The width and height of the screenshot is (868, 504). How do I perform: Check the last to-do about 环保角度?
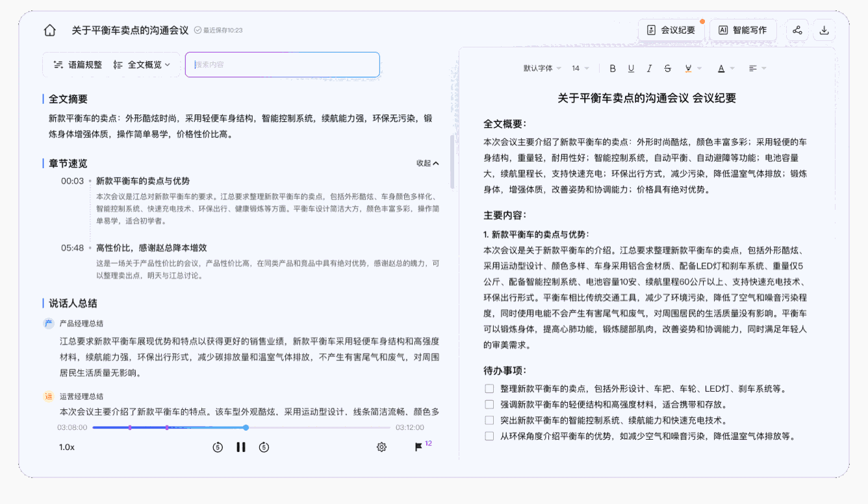[489, 435]
